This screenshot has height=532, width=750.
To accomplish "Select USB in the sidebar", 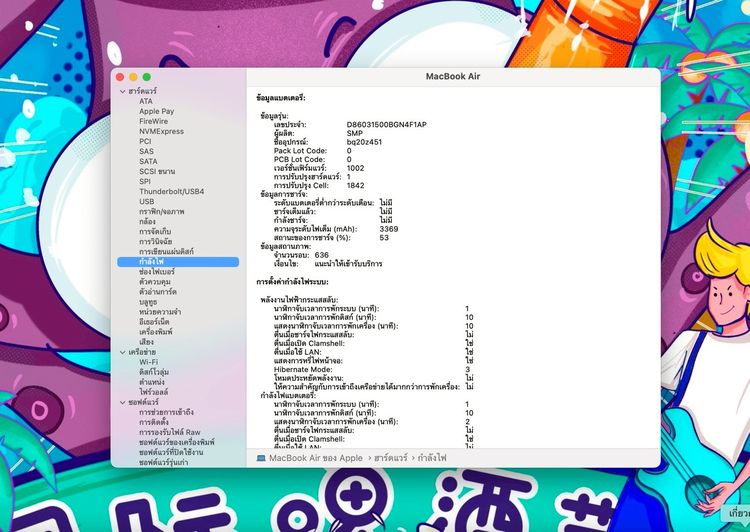I will coord(146,201).
